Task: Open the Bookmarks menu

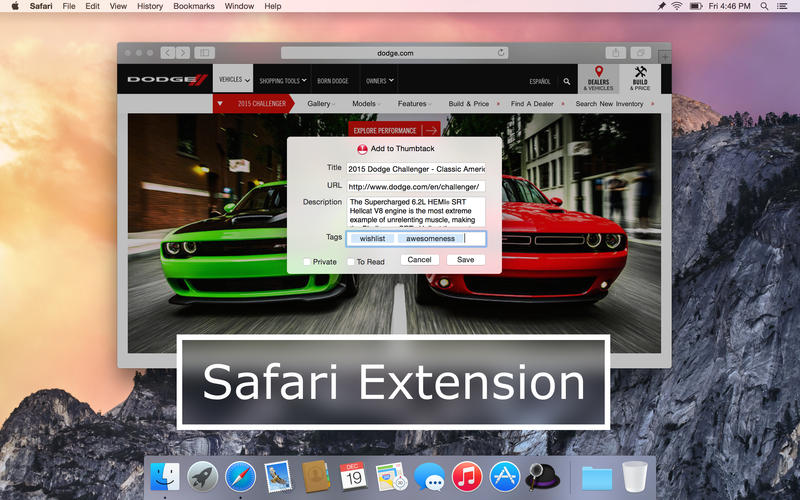Action: (194, 6)
